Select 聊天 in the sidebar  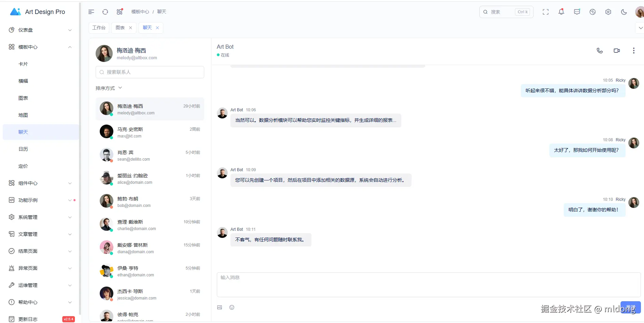[41, 132]
